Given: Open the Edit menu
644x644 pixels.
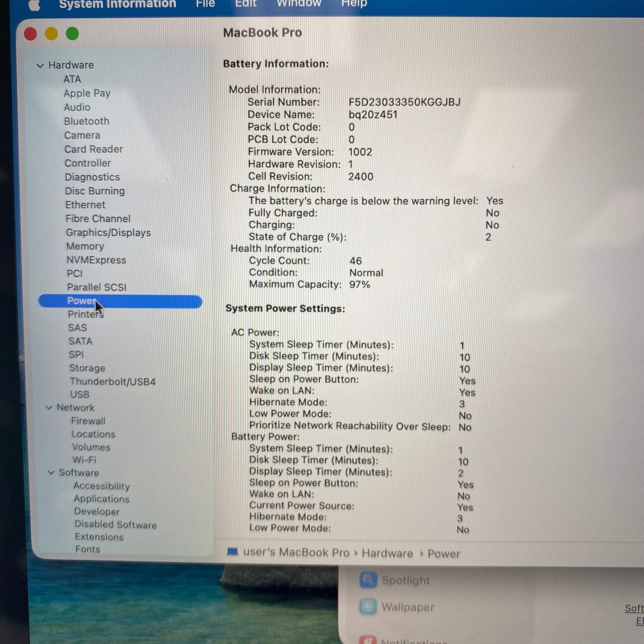Looking at the screenshot, I should click(246, 4).
